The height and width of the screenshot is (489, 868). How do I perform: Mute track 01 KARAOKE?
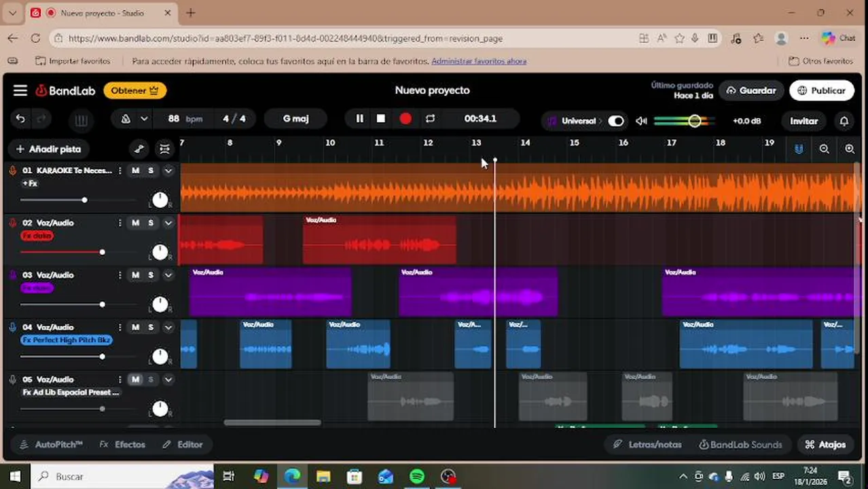pos(135,170)
